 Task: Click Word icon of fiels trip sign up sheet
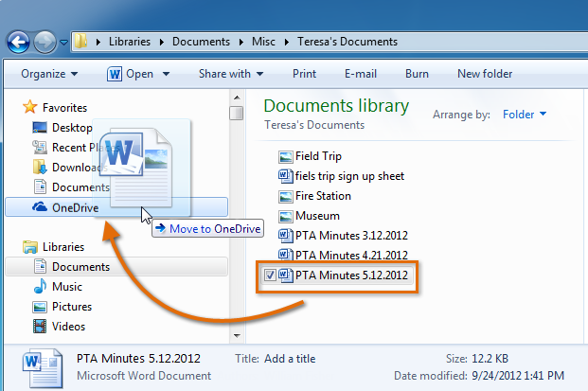[285, 176]
